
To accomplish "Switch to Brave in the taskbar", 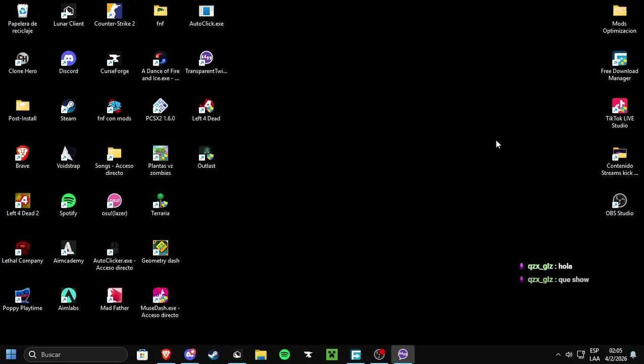I will pos(166,354).
